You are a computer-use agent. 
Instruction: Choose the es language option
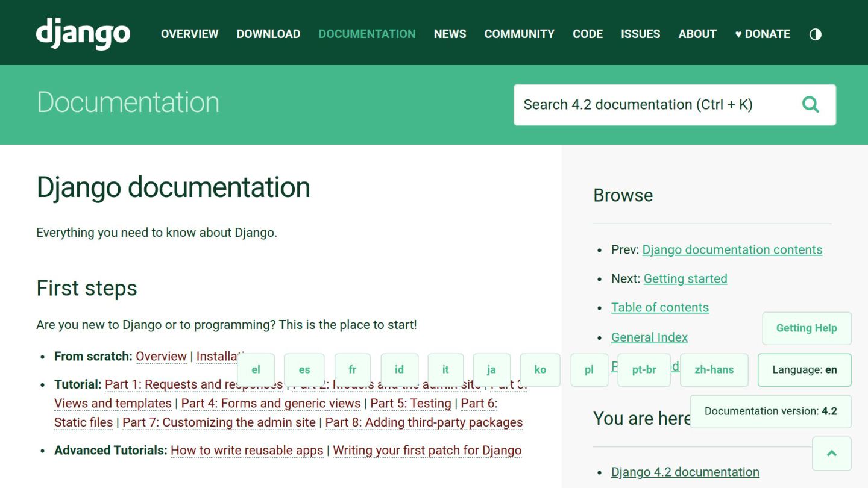click(304, 370)
